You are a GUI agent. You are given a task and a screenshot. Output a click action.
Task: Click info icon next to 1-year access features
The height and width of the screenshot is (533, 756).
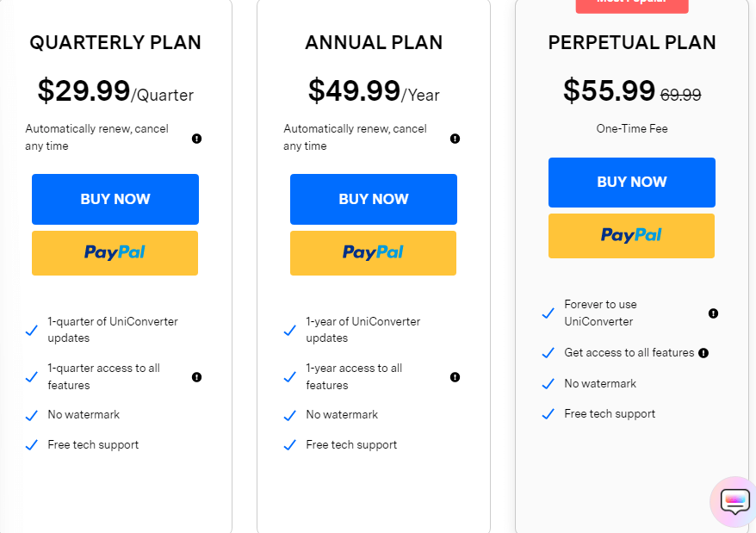coord(455,377)
